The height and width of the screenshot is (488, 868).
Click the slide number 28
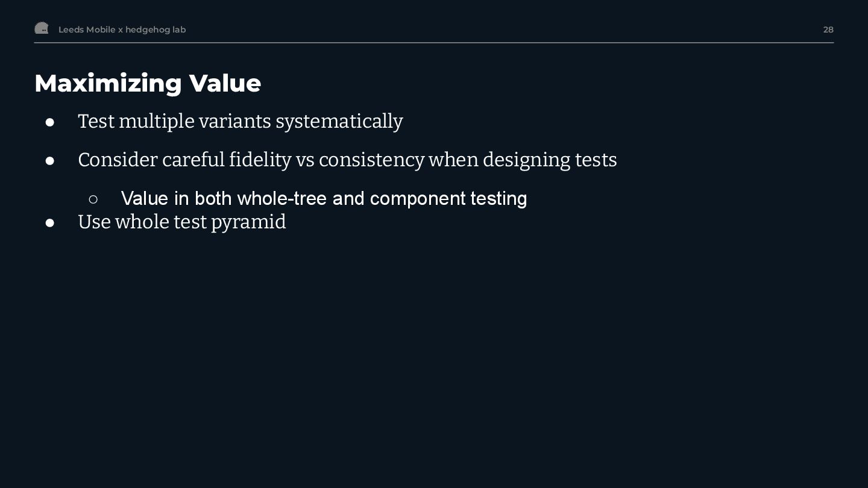click(828, 30)
